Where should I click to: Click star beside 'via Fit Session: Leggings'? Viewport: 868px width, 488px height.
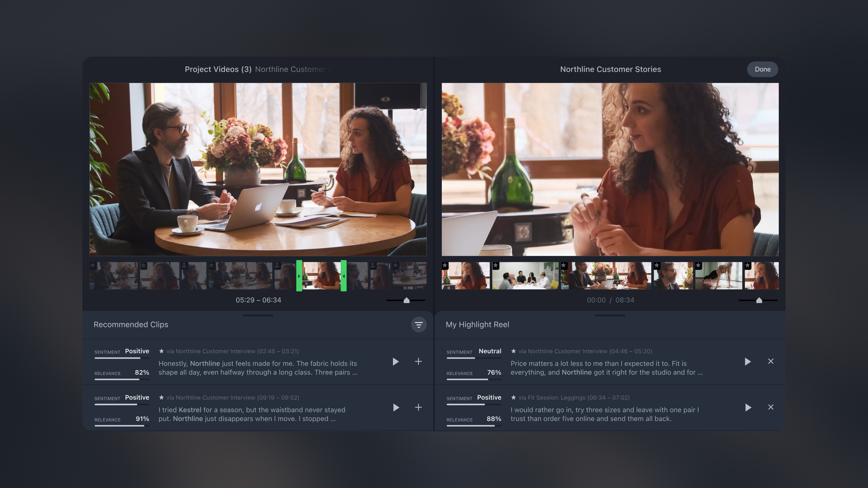coord(513,397)
